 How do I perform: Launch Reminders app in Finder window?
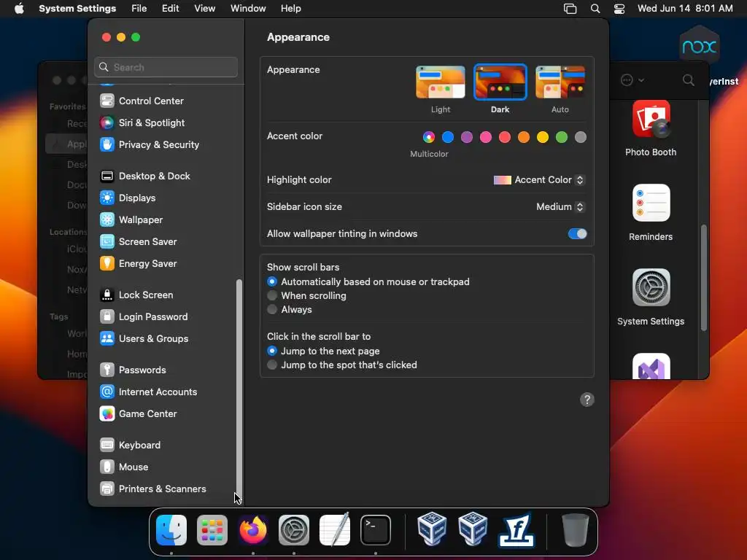pyautogui.click(x=651, y=203)
